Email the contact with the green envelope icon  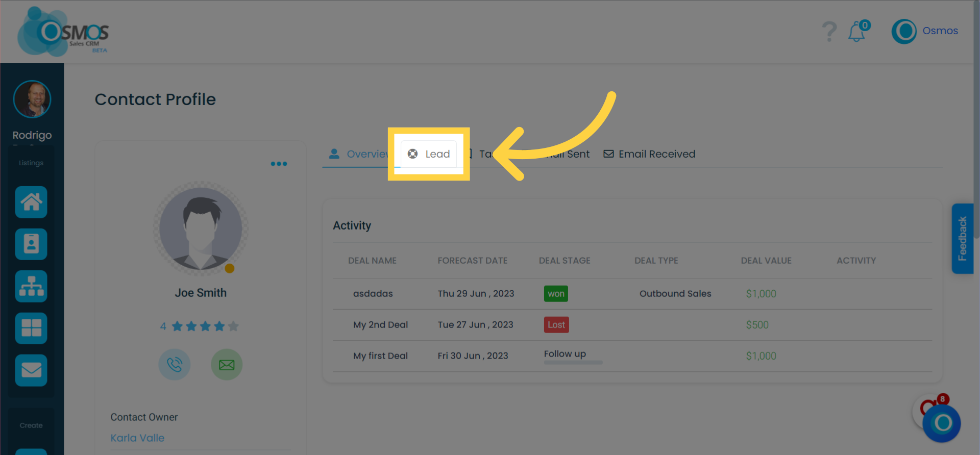pos(227,364)
